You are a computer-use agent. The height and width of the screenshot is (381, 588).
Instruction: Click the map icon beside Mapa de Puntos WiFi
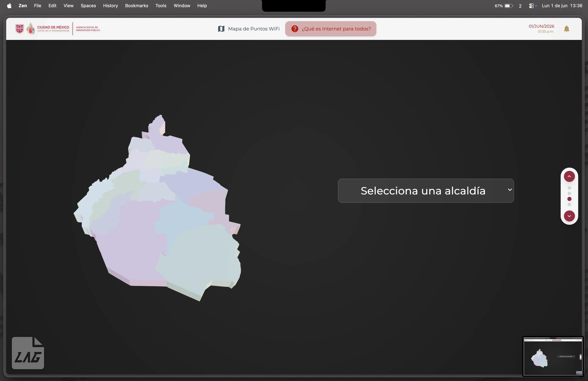[x=221, y=29]
